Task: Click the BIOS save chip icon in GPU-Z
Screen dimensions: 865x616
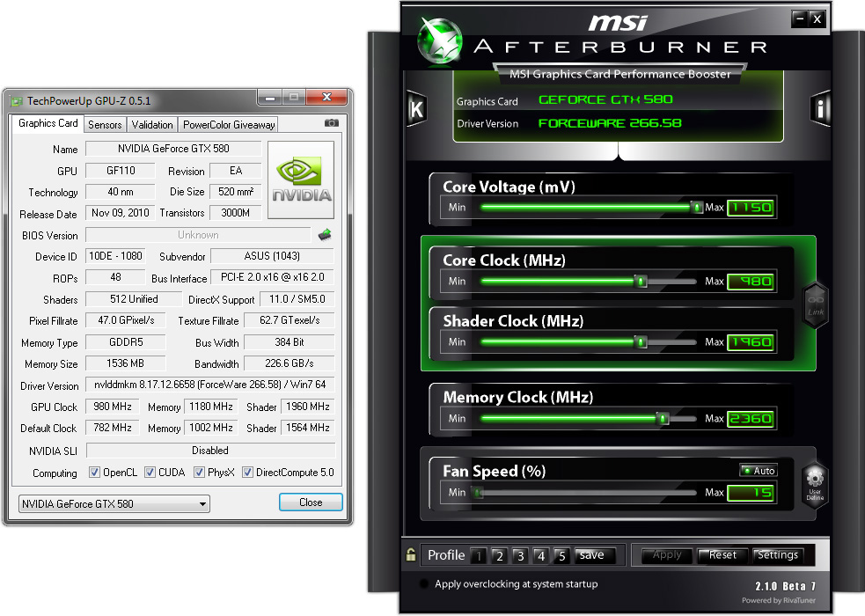Action: tap(325, 235)
